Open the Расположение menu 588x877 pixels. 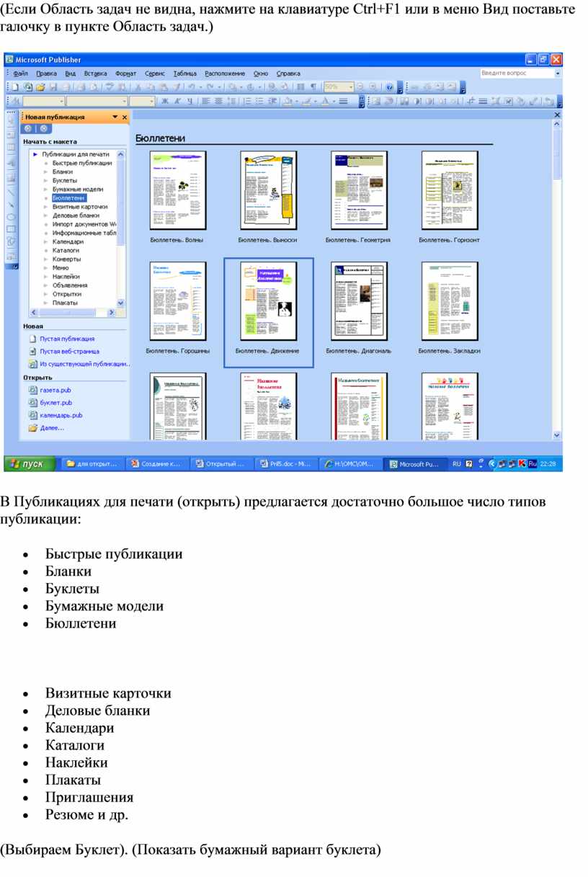coord(225,74)
